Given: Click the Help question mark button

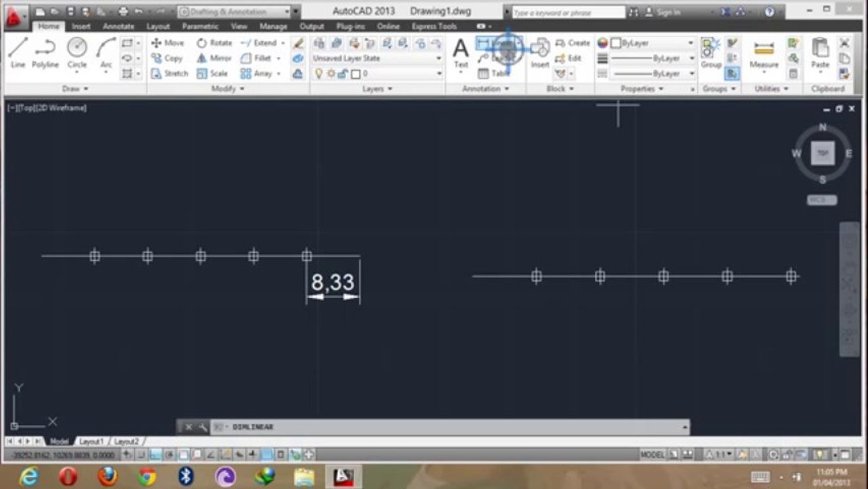Looking at the screenshot, I should point(769,12).
